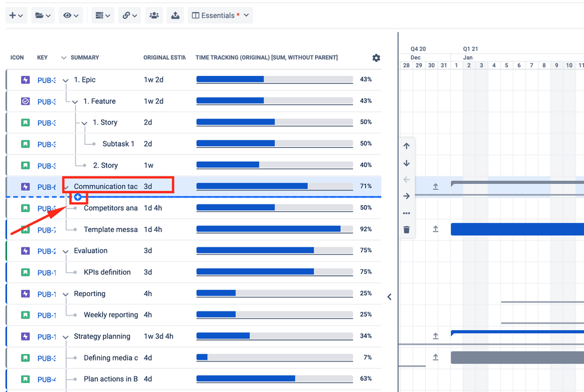This screenshot has width=584, height=392.
Task: Click the left arrow outdent icon
Action: pyautogui.click(x=406, y=179)
